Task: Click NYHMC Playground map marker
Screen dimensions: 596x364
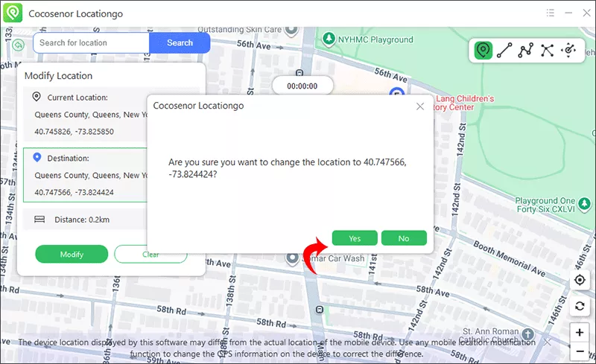Action: pos(329,39)
